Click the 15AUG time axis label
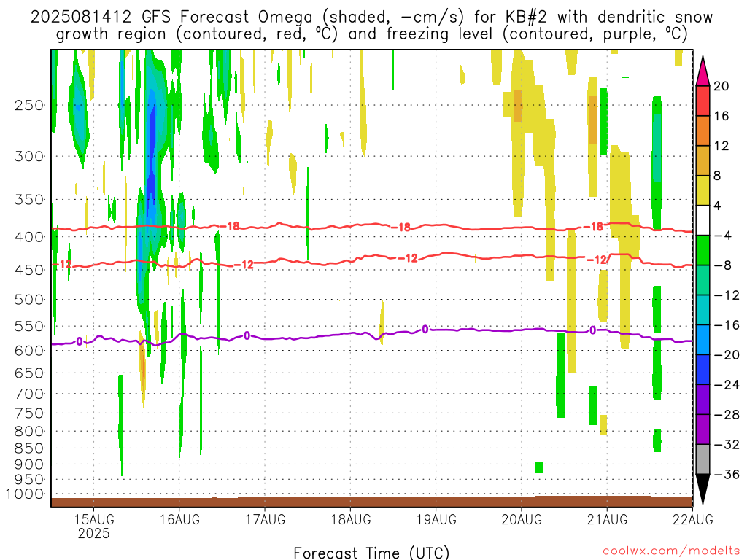747x560 pixels. point(94,519)
